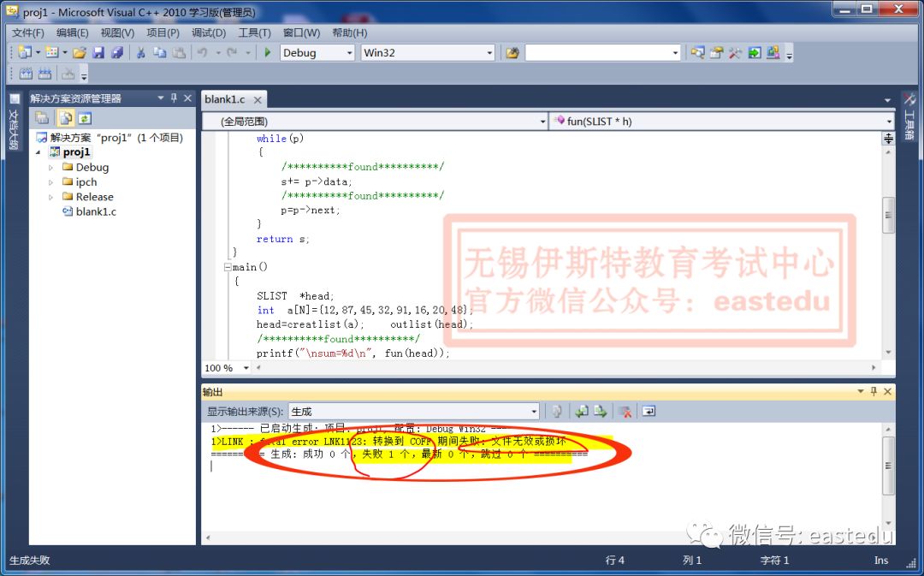Open the 工具箱 side tab
The height and width of the screenshot is (576, 924).
click(909, 118)
